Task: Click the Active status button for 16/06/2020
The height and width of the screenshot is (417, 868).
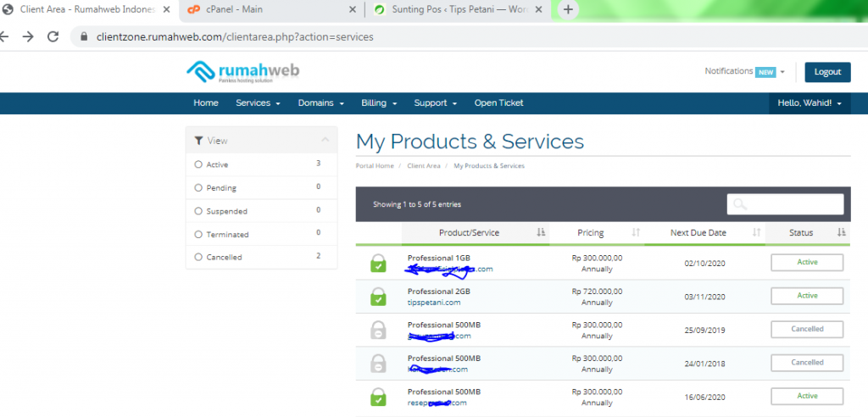Action: pos(807,396)
